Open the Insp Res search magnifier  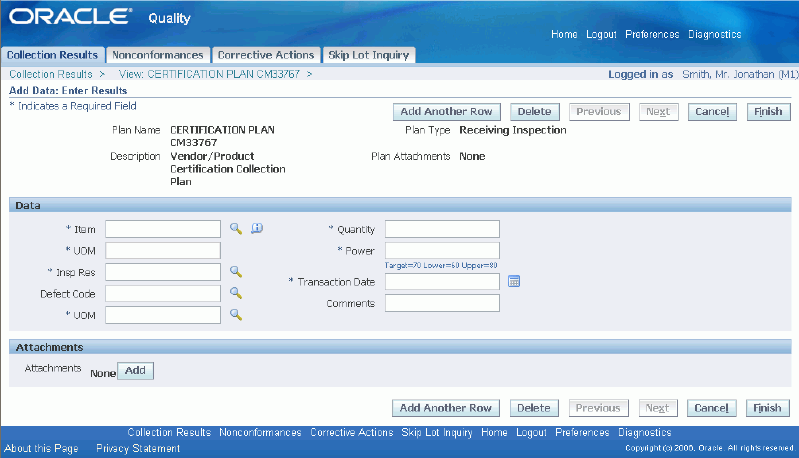(235, 272)
